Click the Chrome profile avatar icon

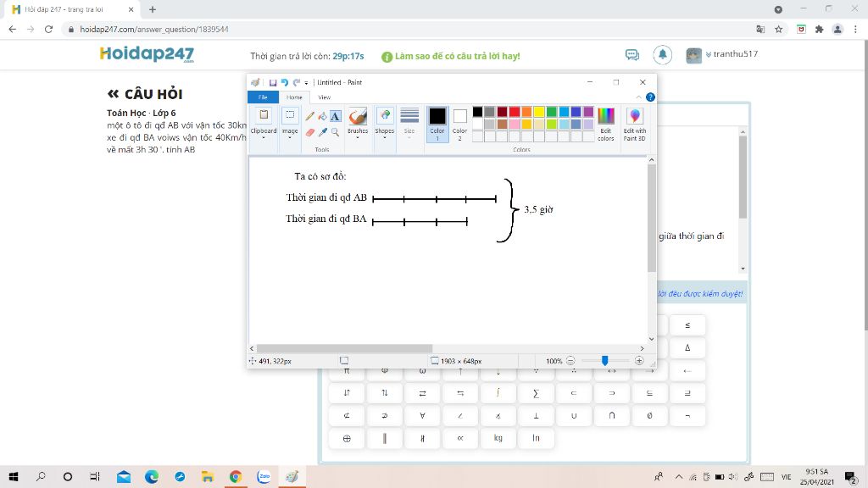tap(837, 30)
